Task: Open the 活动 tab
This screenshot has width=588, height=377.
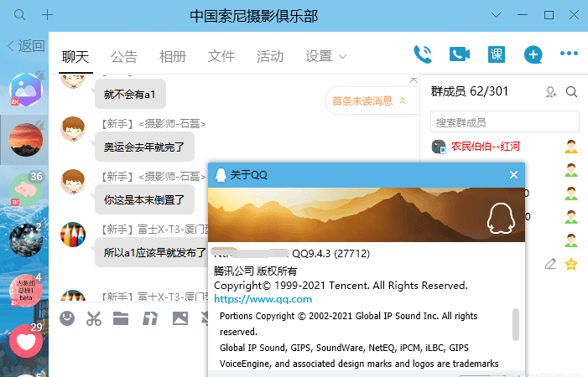Action: tap(270, 57)
